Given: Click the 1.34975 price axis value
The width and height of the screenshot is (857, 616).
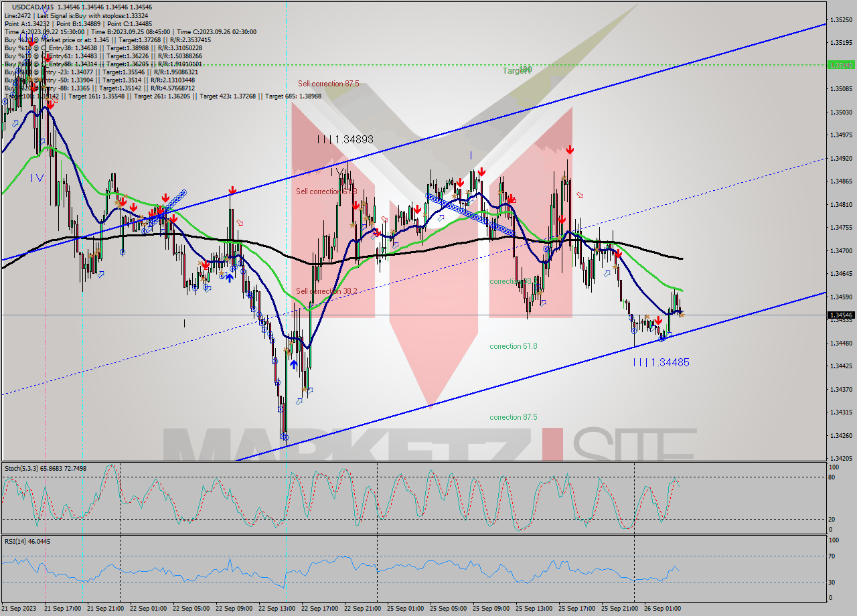Looking at the screenshot, I should [x=840, y=135].
